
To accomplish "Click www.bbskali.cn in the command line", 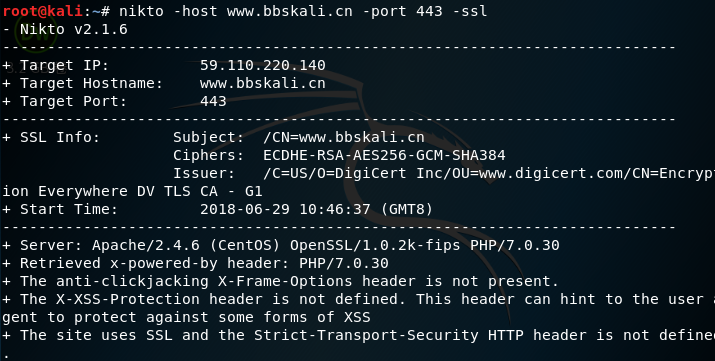I will click(x=290, y=10).
